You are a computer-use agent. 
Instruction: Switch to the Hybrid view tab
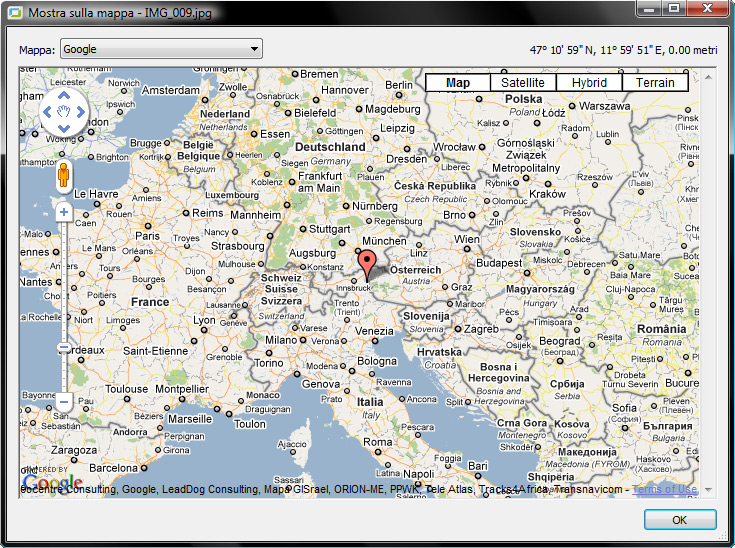[x=589, y=83]
